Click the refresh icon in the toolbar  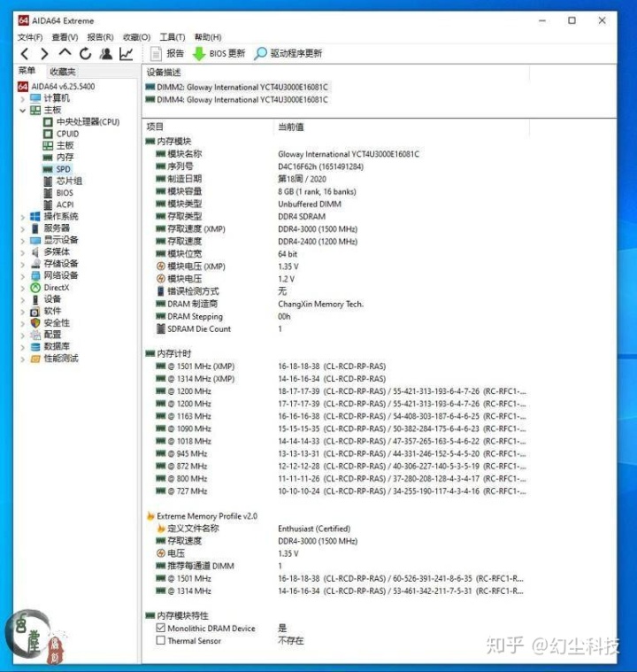pyautogui.click(x=86, y=54)
